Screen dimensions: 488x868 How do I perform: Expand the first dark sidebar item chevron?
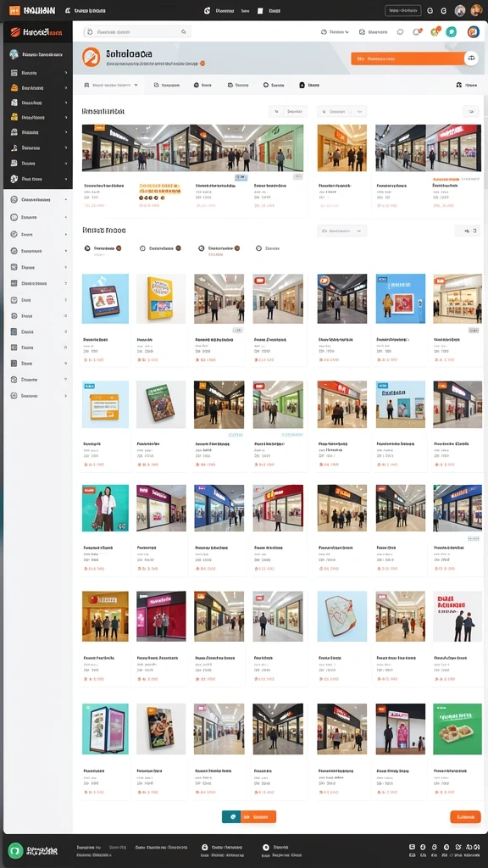[66, 73]
